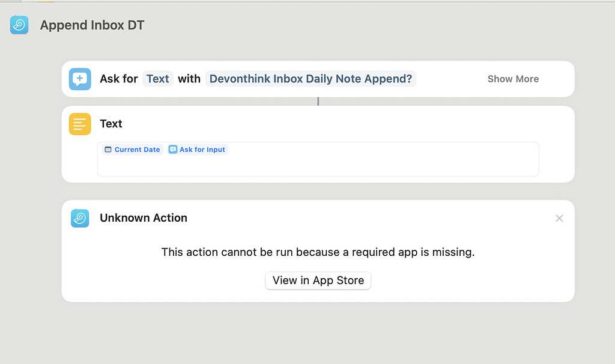This screenshot has width=615, height=364.
Task: Remove the Unknown Action with the X
Action: 559,219
